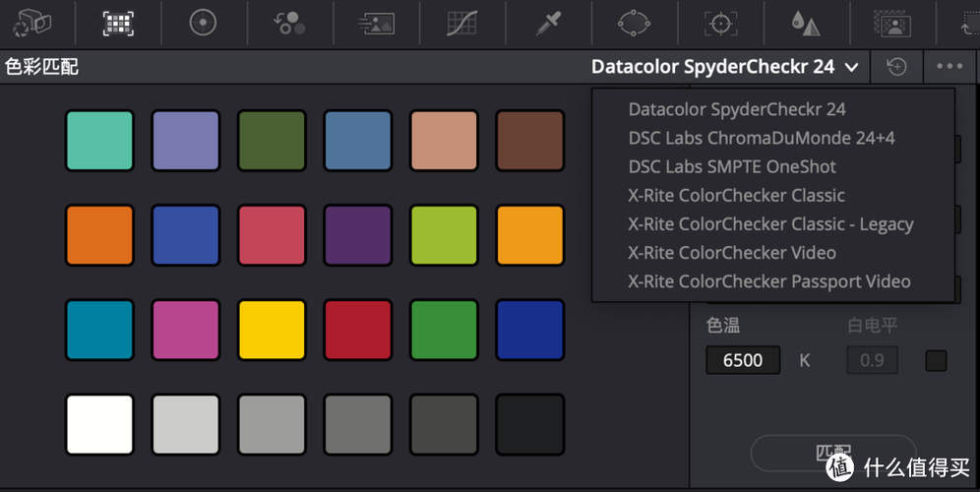This screenshot has width=980, height=492.
Task: Open the Key palette icon
Action: tap(891, 24)
